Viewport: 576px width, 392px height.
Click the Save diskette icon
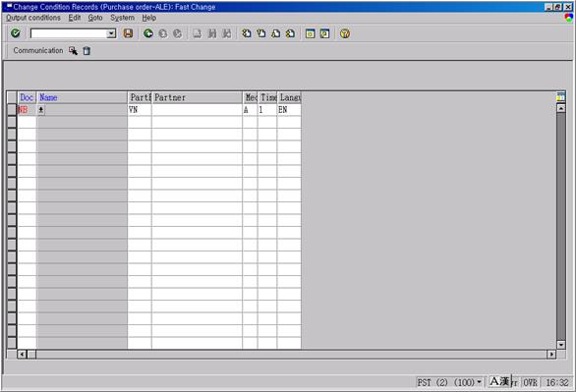coord(128,33)
